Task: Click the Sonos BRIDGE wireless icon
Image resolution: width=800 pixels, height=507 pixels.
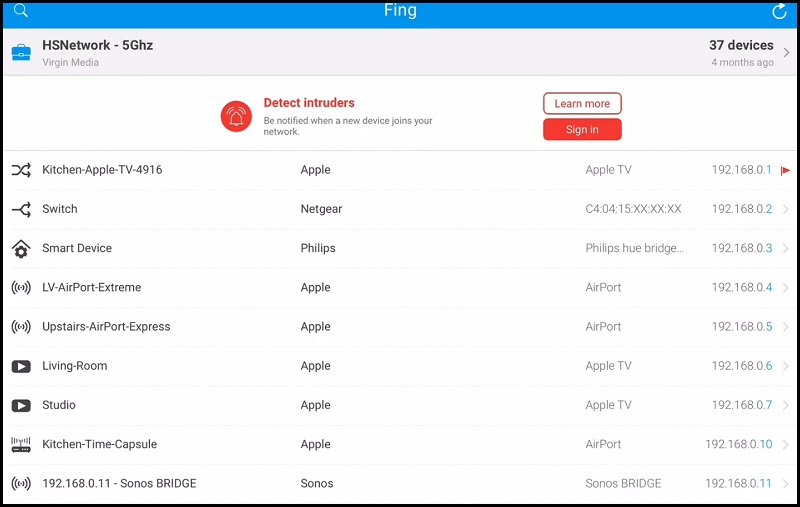Action: click(x=21, y=484)
